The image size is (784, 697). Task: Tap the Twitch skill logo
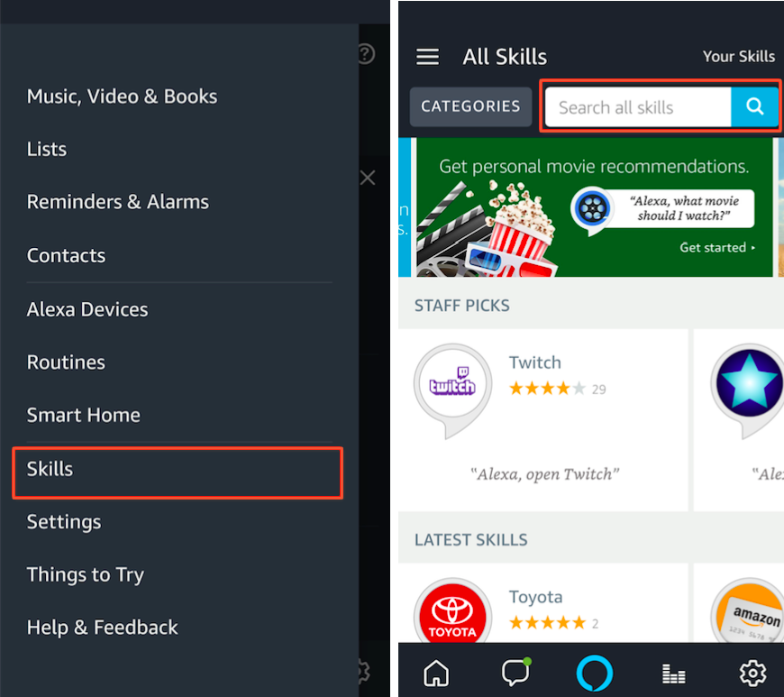pyautogui.click(x=452, y=386)
